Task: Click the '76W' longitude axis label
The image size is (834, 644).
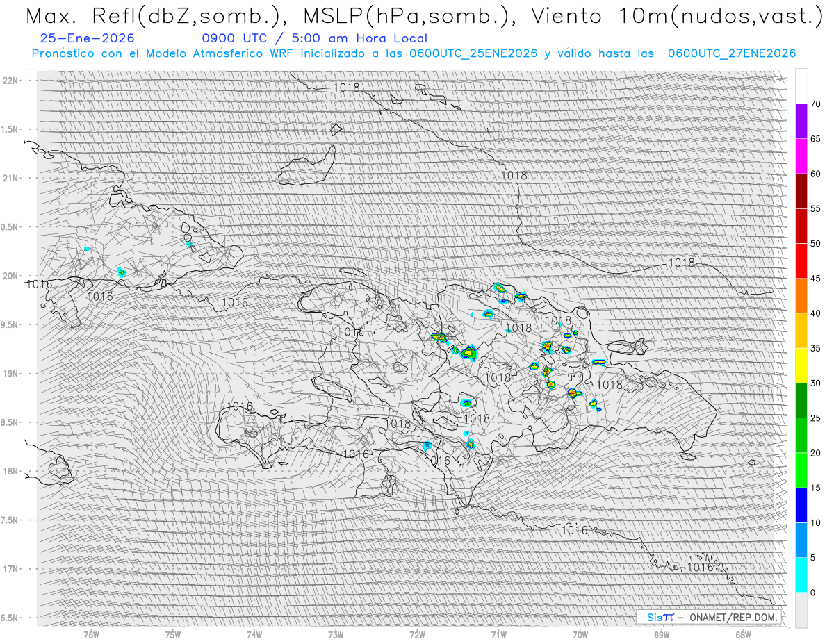Action: (x=91, y=634)
